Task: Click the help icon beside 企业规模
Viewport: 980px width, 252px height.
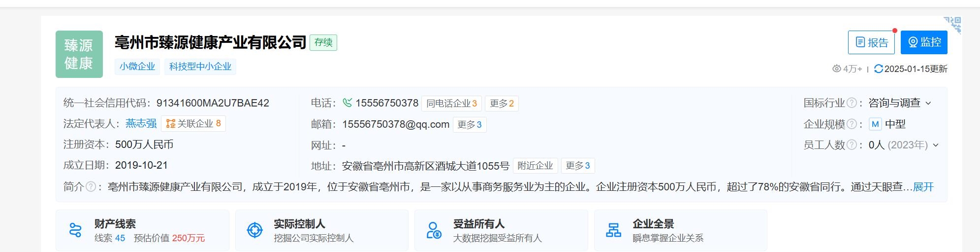Action: click(x=851, y=124)
